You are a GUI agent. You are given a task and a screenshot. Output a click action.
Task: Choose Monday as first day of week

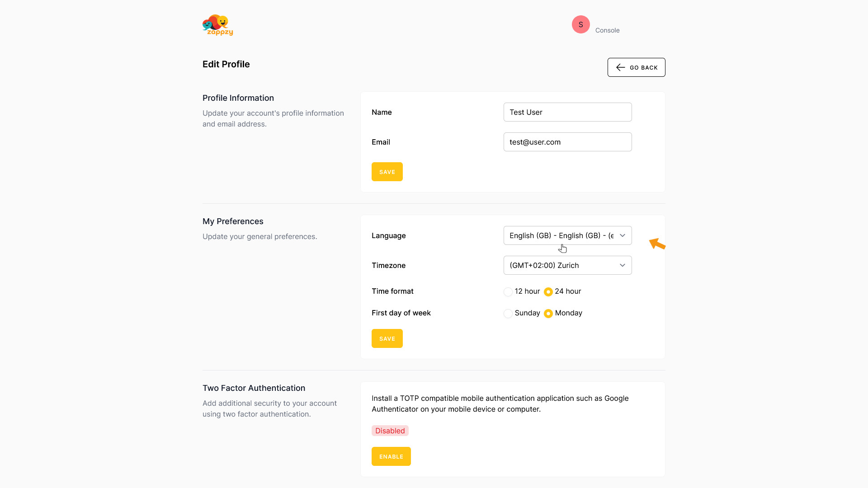pyautogui.click(x=548, y=314)
